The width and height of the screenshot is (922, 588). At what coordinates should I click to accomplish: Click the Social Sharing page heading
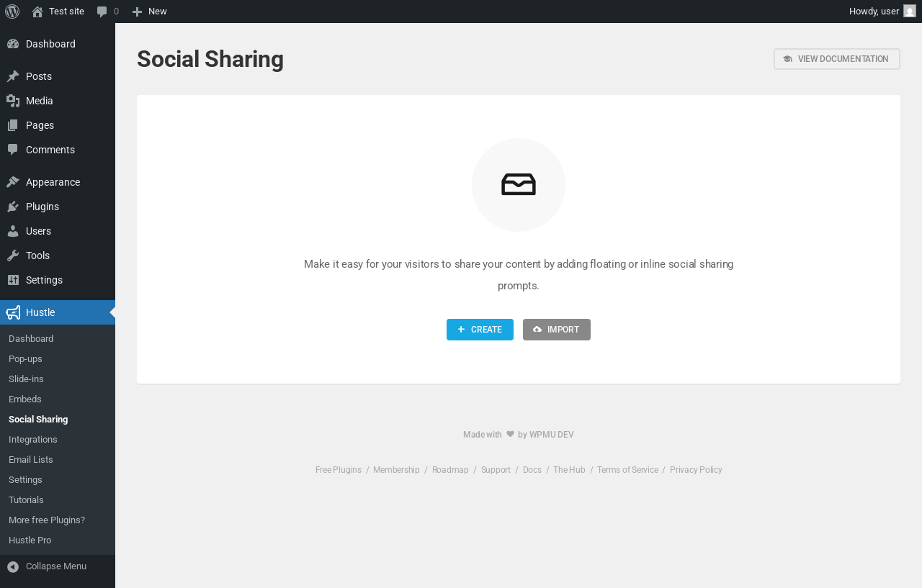click(x=210, y=59)
